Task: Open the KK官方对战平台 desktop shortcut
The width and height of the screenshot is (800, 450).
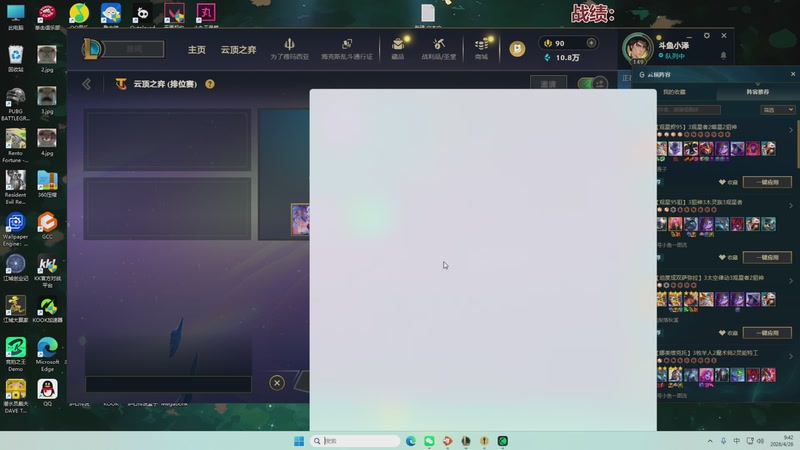Action: pyautogui.click(x=47, y=271)
